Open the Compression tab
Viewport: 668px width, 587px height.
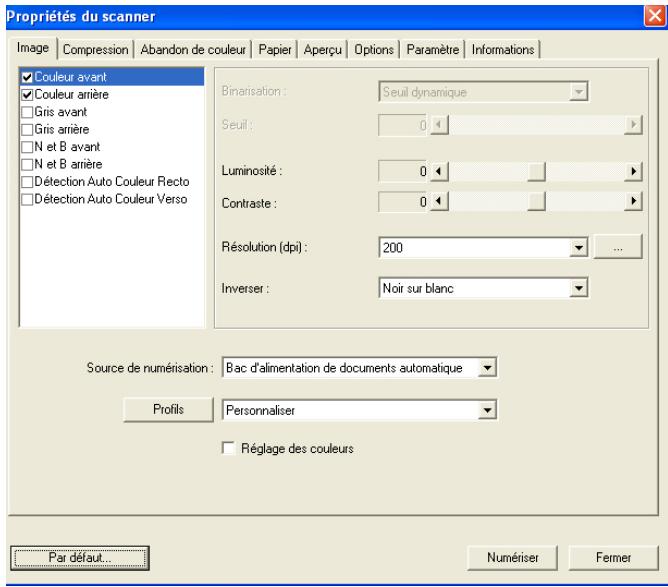point(95,49)
